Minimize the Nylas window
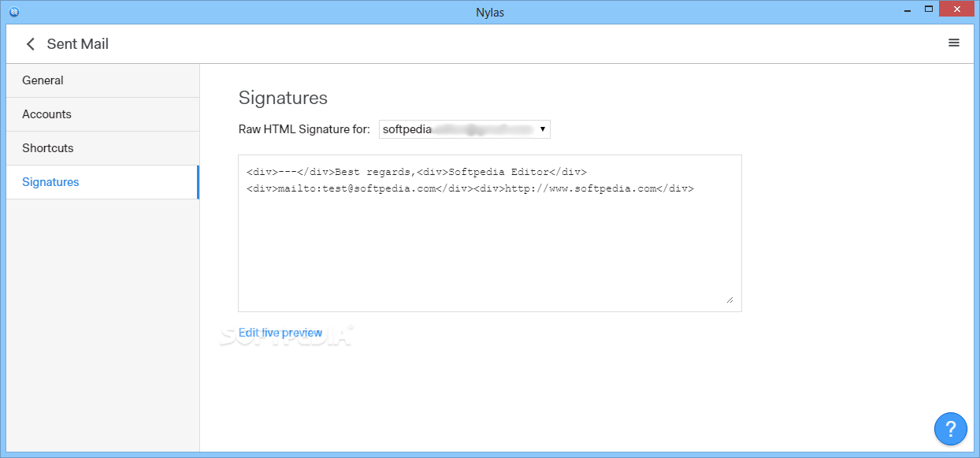This screenshot has width=980, height=458. pos(906,9)
